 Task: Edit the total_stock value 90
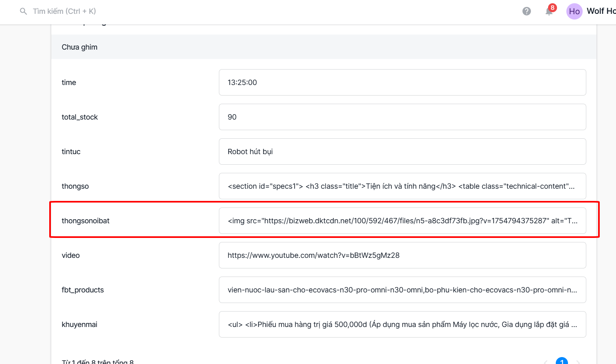coord(402,117)
